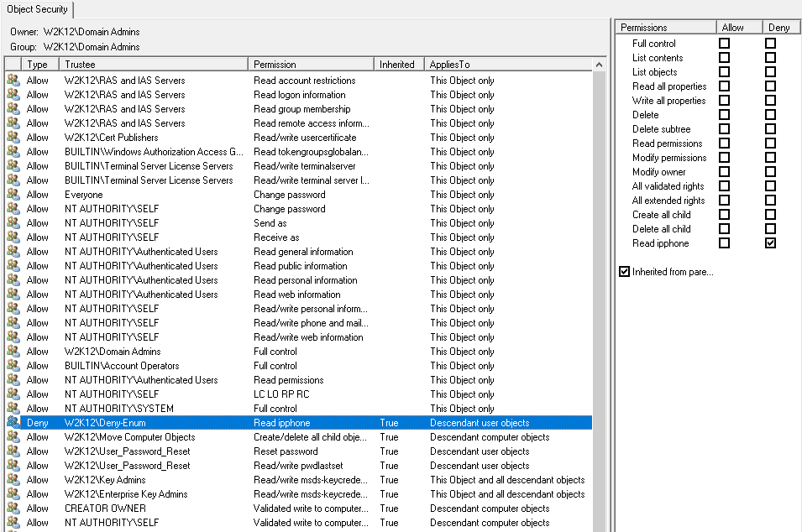Check Allow for Modify permissions
The height and width of the screenshot is (532, 802).
coord(724,158)
